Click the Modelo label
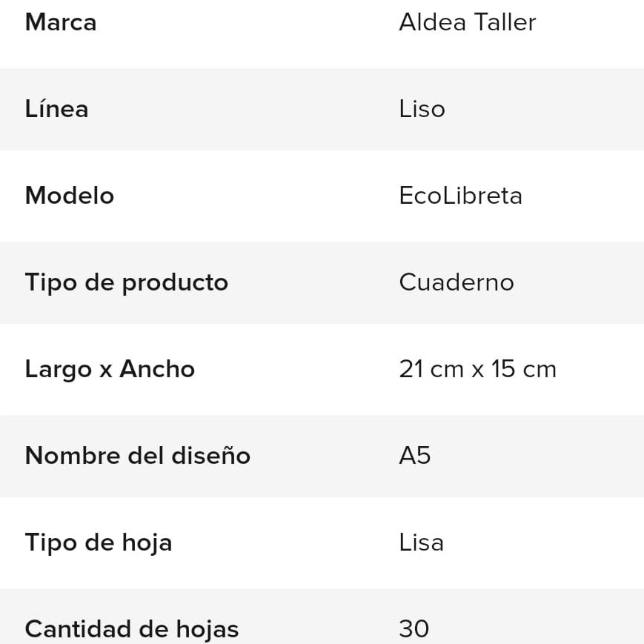The height and width of the screenshot is (644, 644). point(70,196)
